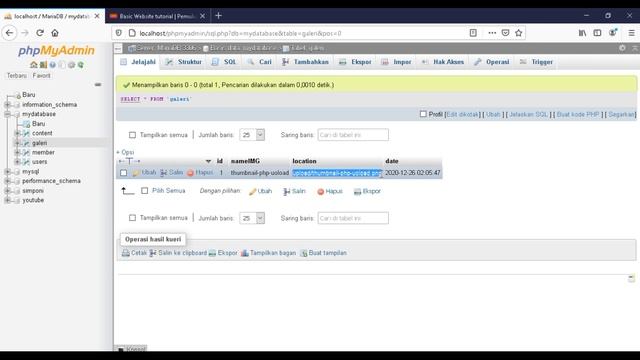
Task: Open the page actions three-dots menu
Action: (492, 33)
